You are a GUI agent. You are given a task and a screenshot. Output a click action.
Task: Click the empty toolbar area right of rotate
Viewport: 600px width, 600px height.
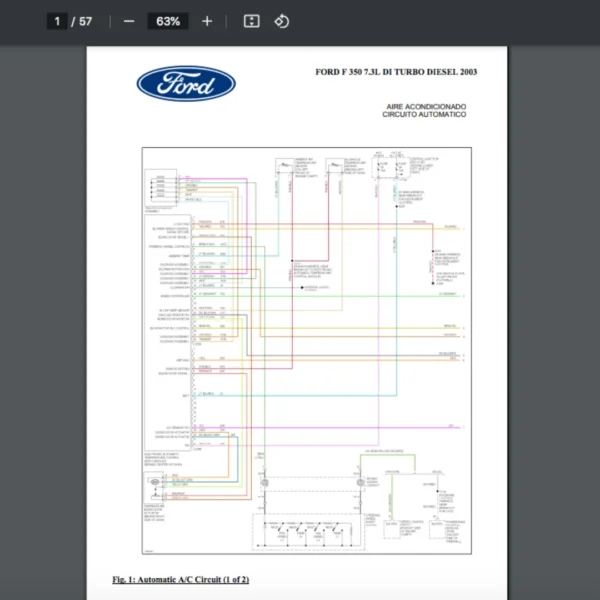(440, 21)
